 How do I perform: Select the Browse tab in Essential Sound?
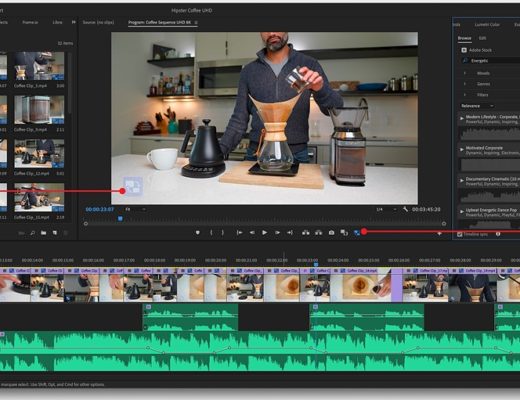pos(464,38)
